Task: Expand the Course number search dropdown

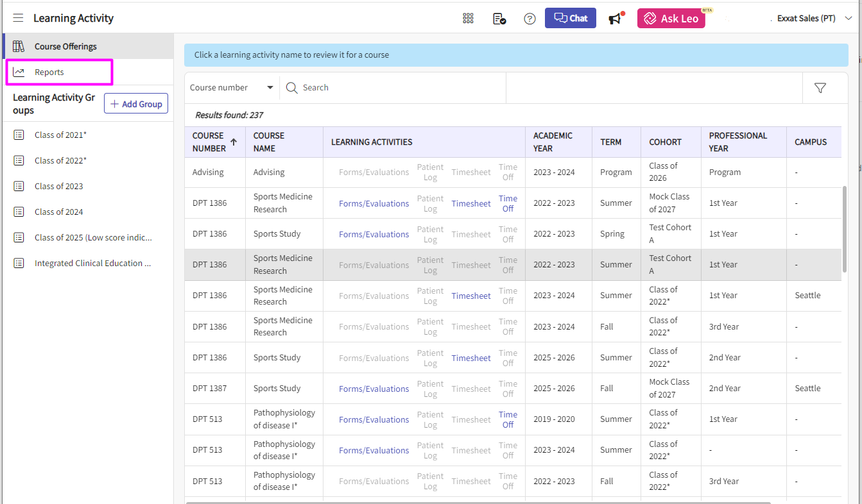Action: tap(232, 88)
